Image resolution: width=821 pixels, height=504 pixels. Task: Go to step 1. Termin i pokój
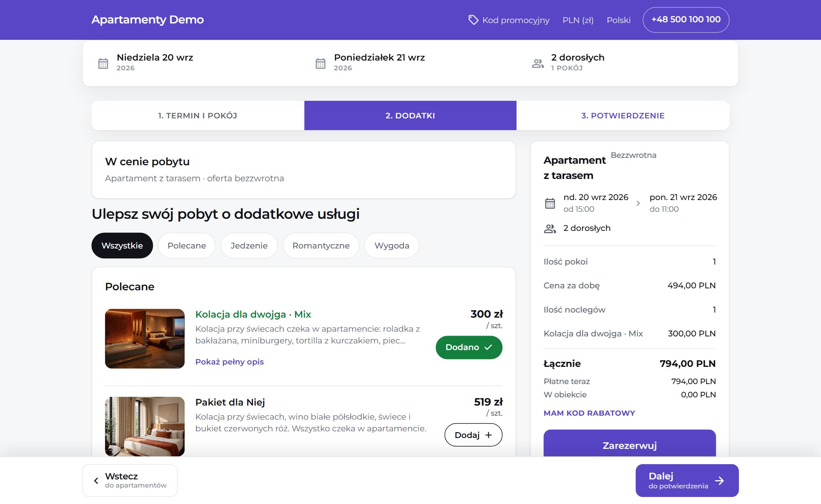click(x=198, y=116)
